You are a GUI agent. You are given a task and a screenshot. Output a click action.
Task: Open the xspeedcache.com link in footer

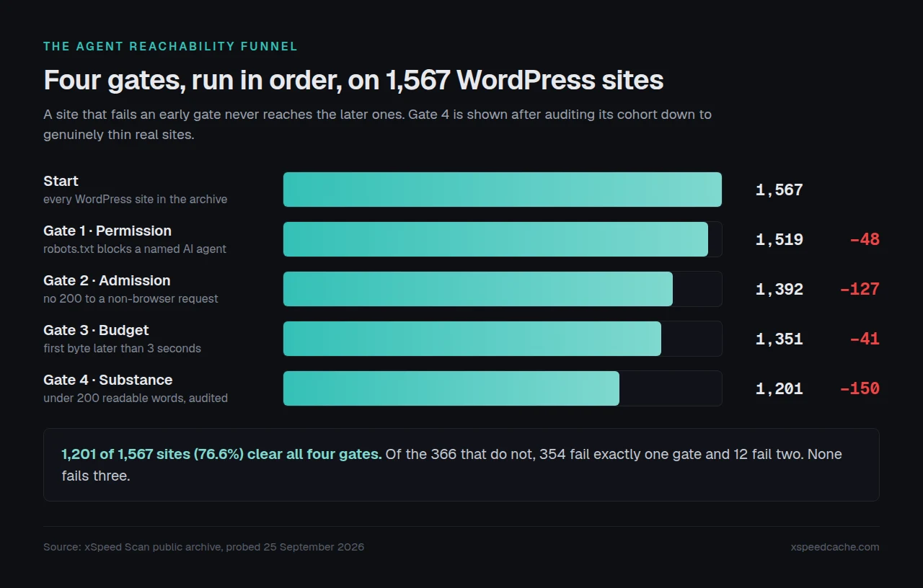(x=835, y=547)
